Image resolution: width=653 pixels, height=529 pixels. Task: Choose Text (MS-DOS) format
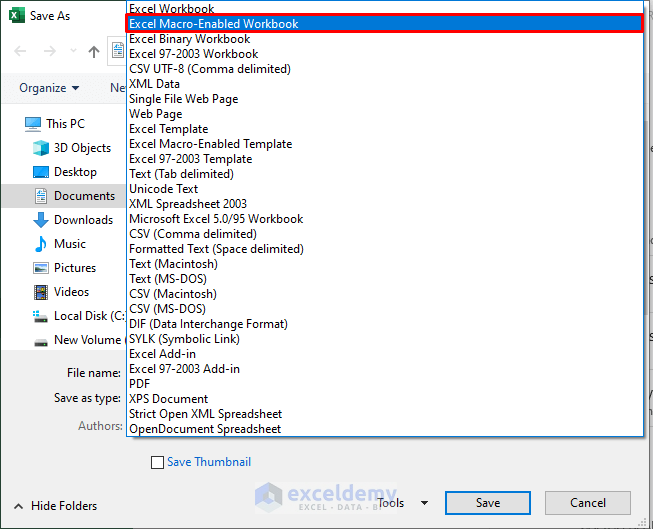(x=385, y=279)
